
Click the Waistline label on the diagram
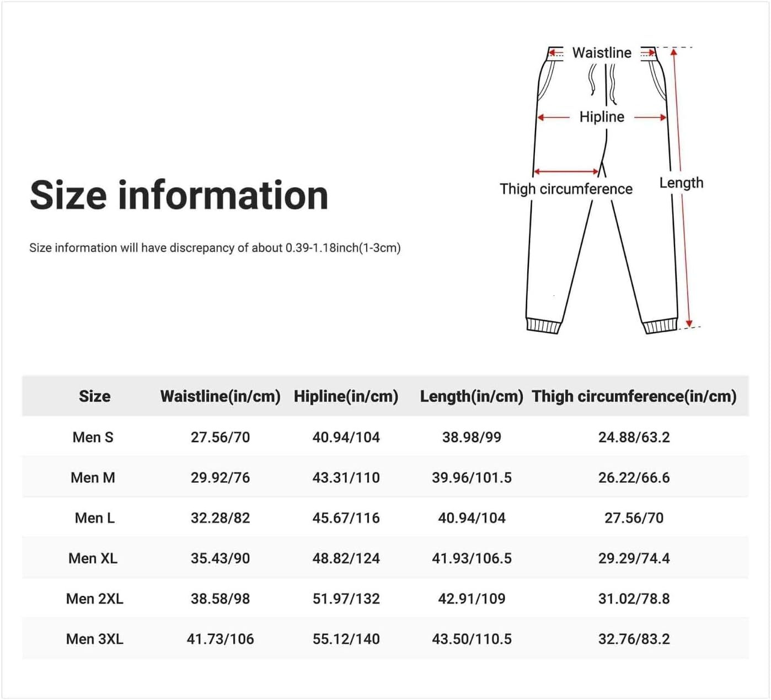point(602,53)
